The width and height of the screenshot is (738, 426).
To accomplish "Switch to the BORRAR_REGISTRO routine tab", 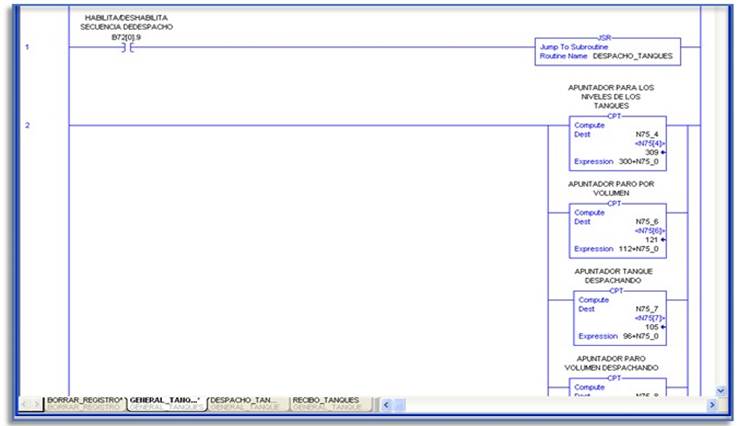I will pyautogui.click(x=85, y=403).
